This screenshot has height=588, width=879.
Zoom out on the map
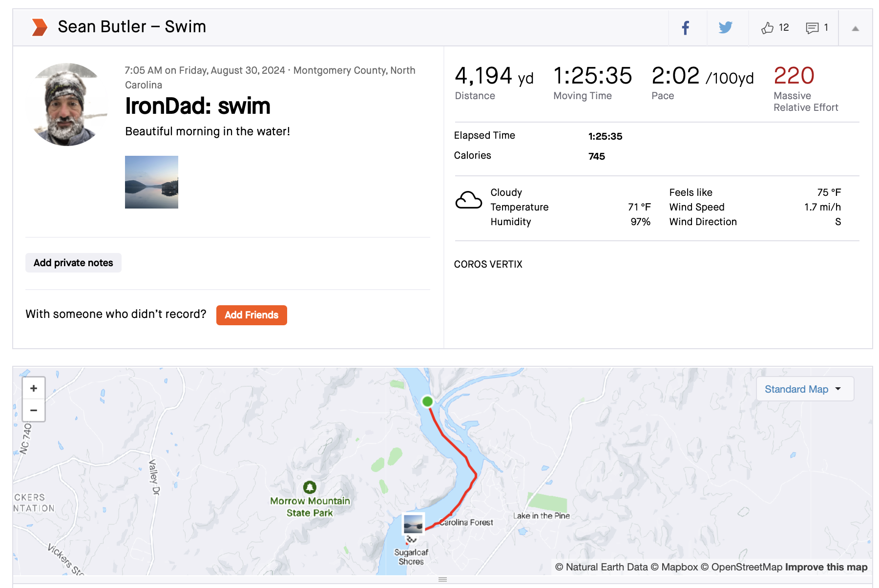(x=34, y=410)
